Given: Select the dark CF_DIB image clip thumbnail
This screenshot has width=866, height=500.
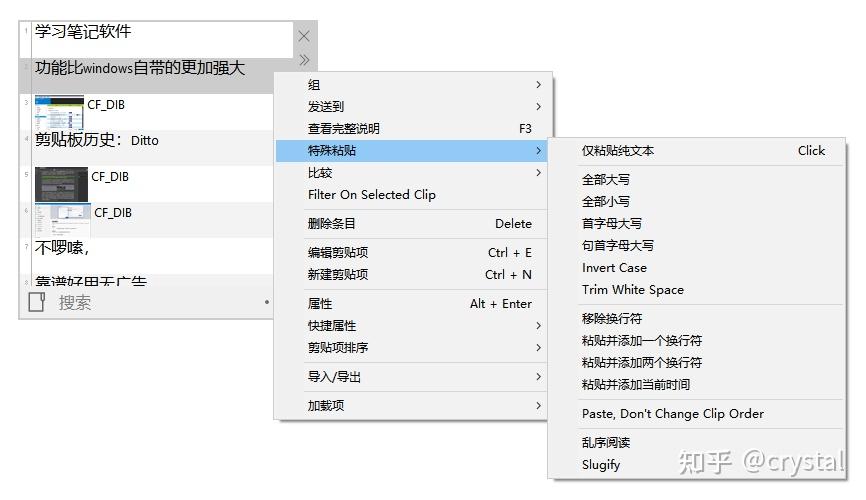Looking at the screenshot, I should point(61,184).
